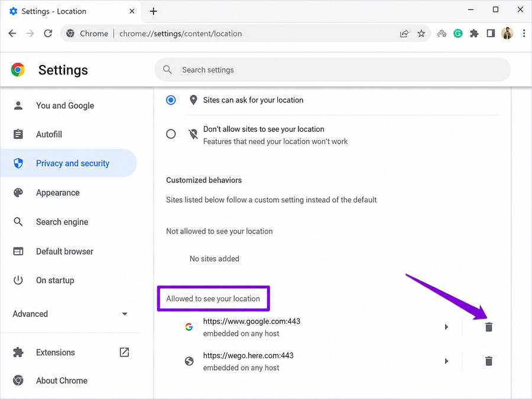Click the person icon for You and Google
Image resolution: width=532 pixels, height=399 pixels.
click(18, 106)
